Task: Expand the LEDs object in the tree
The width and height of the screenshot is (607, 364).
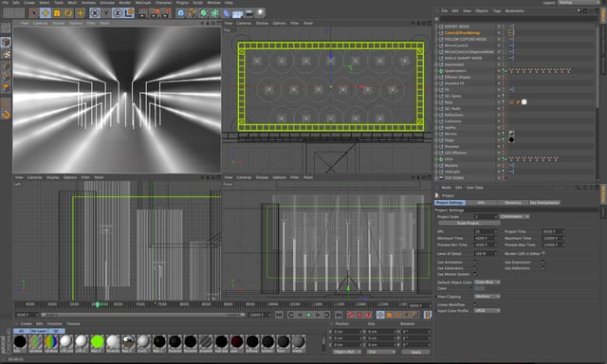Action: click(x=436, y=159)
